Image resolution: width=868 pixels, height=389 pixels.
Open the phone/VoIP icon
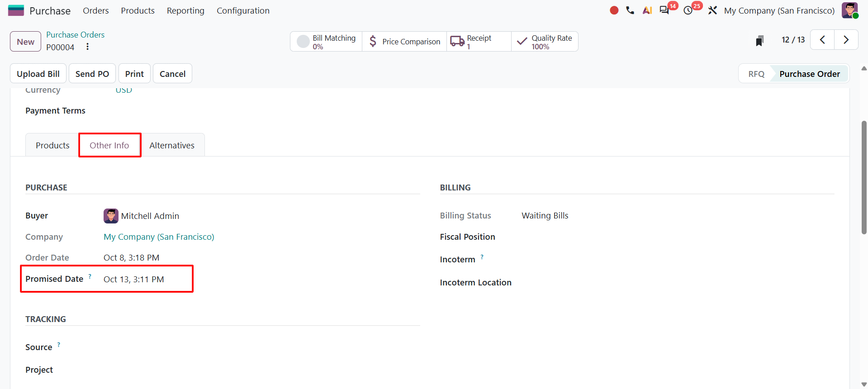pos(630,10)
